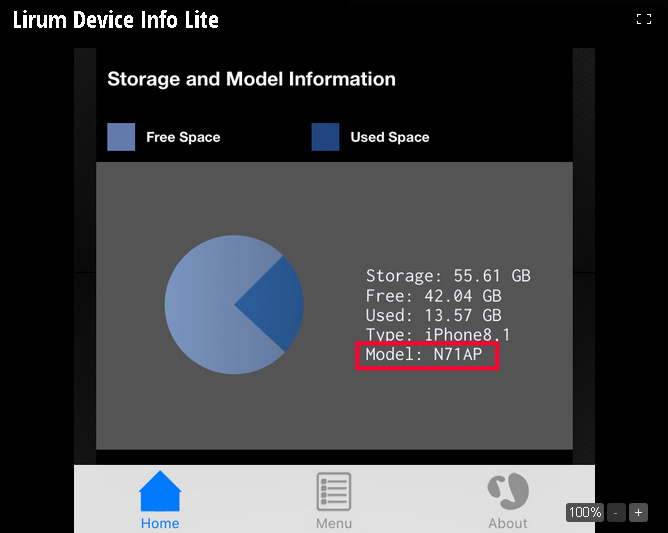Click the Storage: 55.61 GB line
Viewport: 668px width, 533px height.
tap(448, 276)
